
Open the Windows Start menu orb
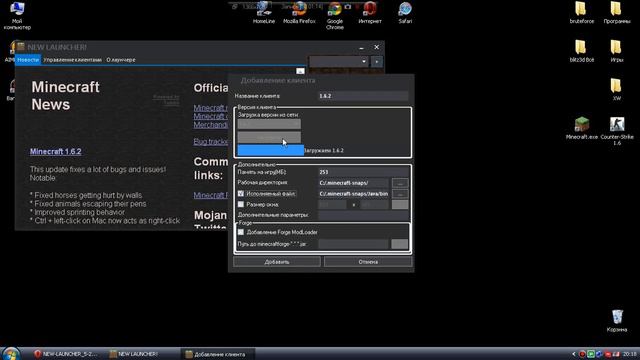coord(10,353)
